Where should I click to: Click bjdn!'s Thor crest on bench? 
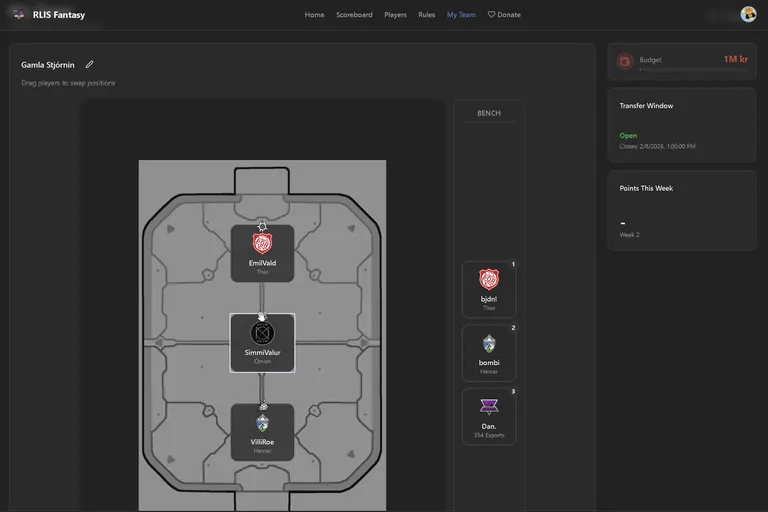(489, 280)
